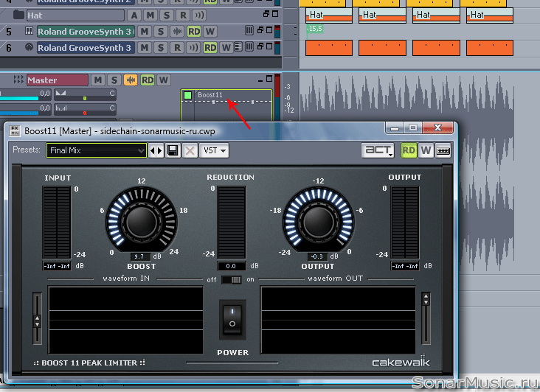Toggle the waveform display off/on switch
Viewport: 540px width, 392px height.
click(232, 279)
